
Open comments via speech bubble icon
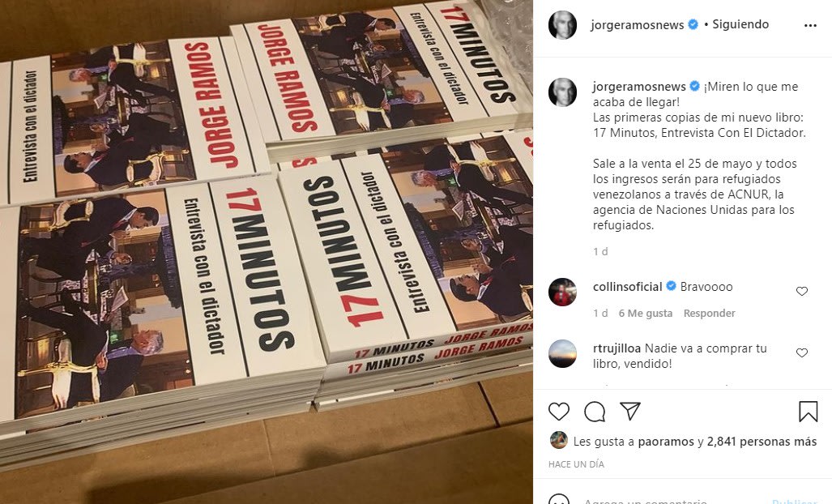click(595, 412)
